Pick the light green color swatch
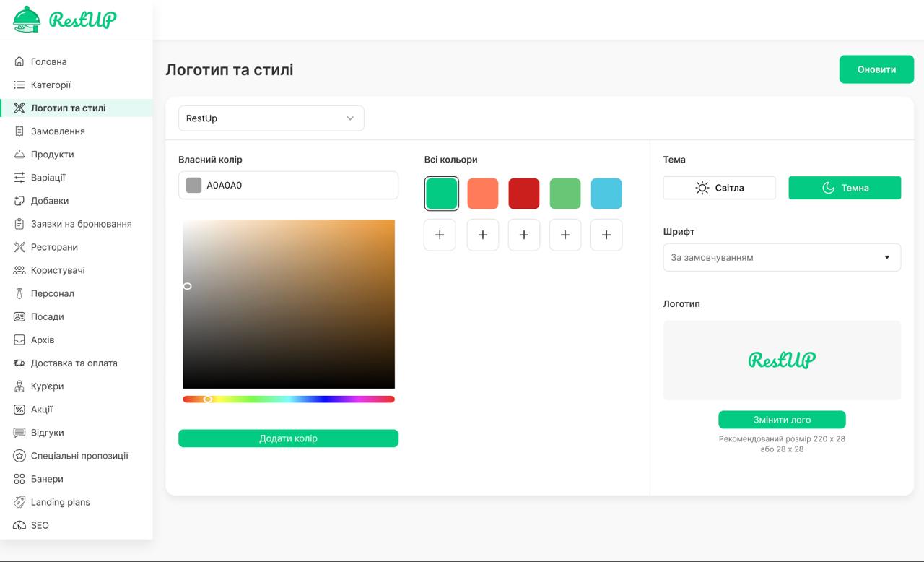Screen dimensions: 924x562 tap(565, 194)
